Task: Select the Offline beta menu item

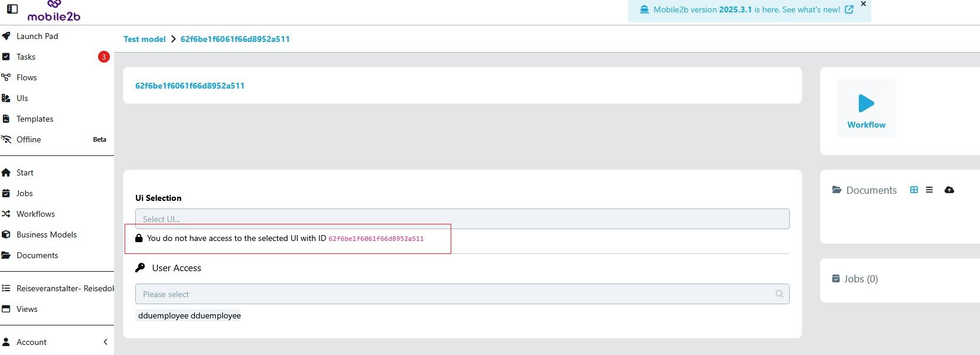Action: pos(29,139)
